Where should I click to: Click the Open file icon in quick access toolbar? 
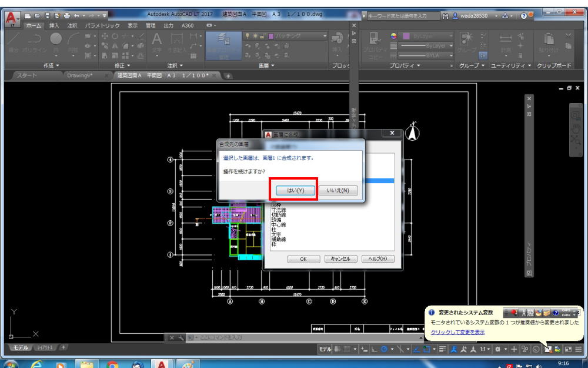pyautogui.click(x=37, y=16)
